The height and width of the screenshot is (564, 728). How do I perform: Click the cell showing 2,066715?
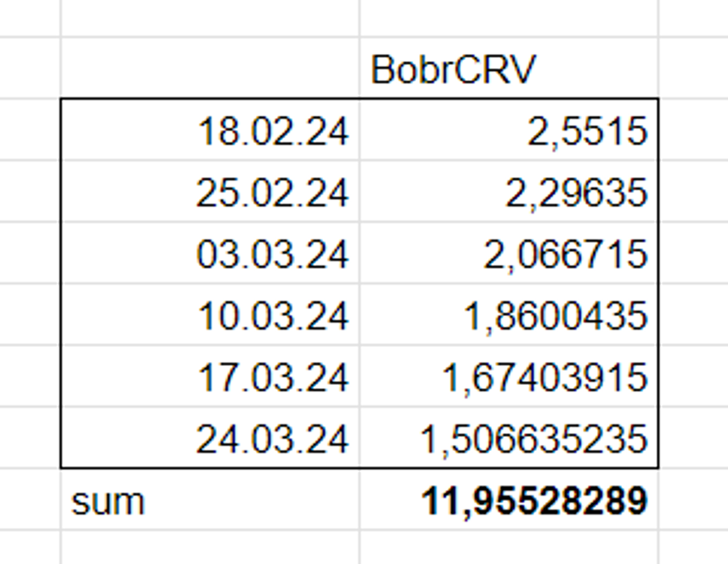coord(509,253)
